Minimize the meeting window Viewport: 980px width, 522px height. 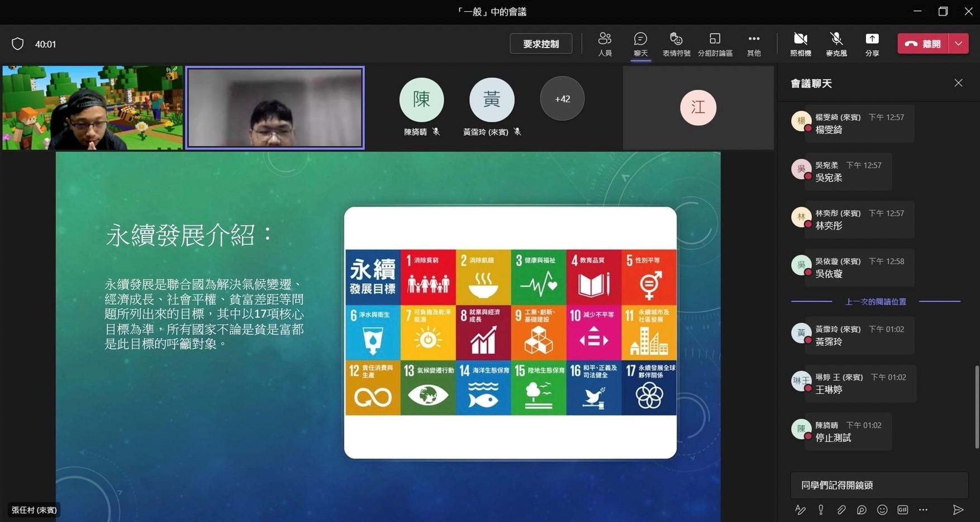917,11
